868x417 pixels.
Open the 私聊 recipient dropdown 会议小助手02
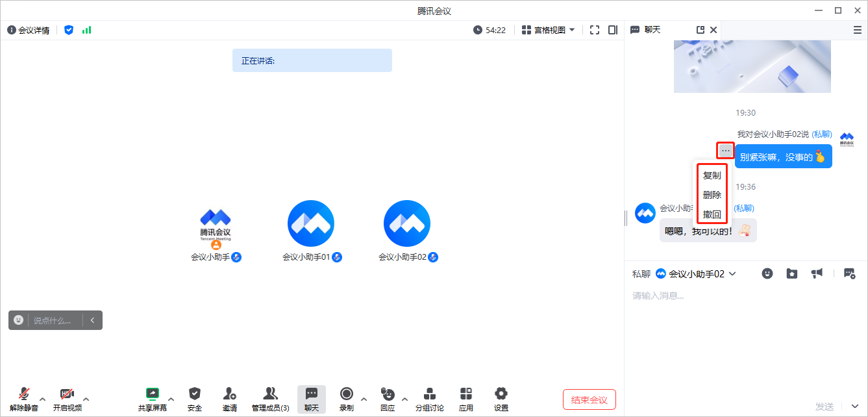(696, 274)
